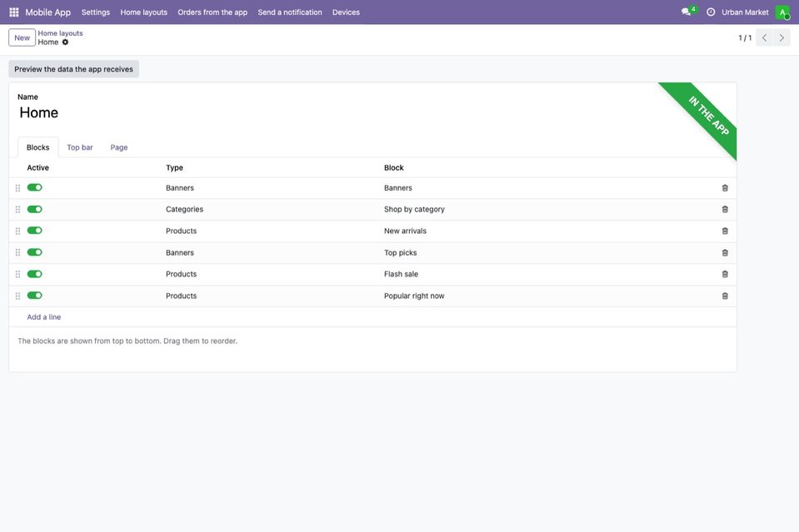Viewport: 799px width, 532px height.
Task: Open the Urban Market company switcher
Action: (x=745, y=12)
